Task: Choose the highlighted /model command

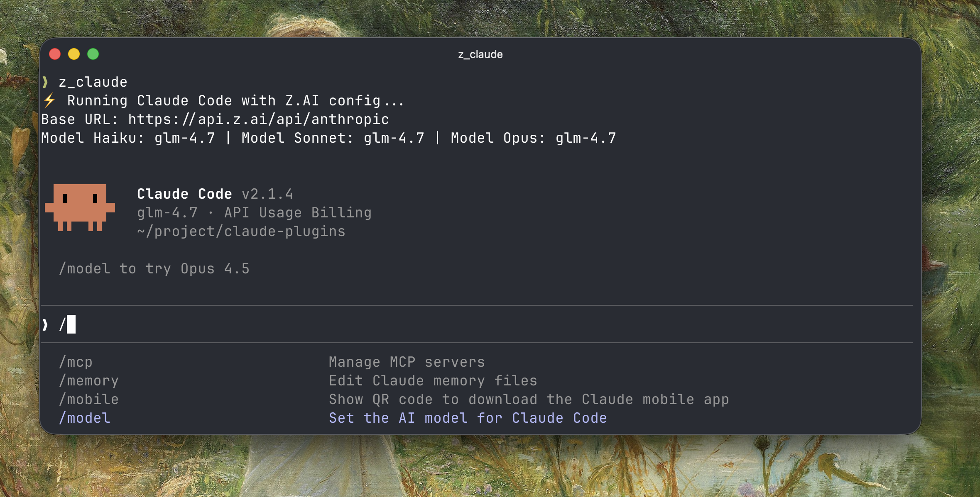Action: tap(85, 418)
